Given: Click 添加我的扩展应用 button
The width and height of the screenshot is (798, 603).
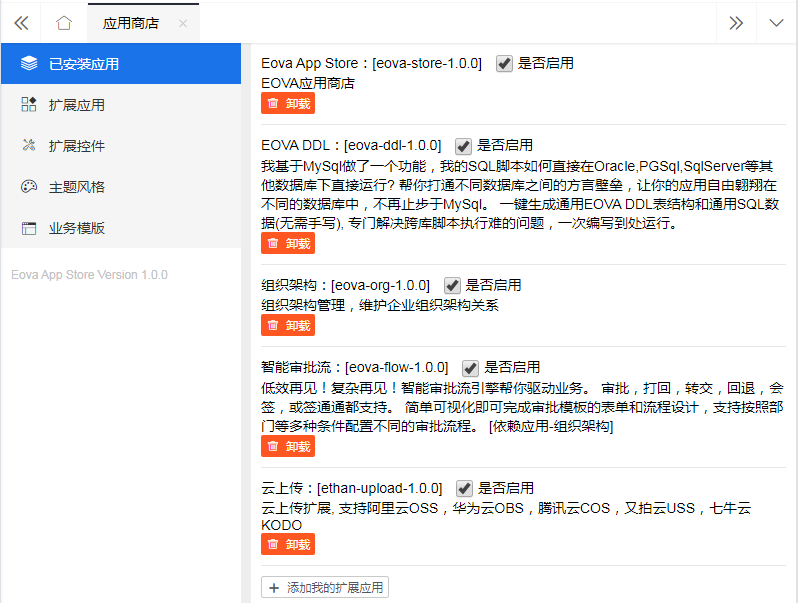Looking at the screenshot, I should 325,588.
